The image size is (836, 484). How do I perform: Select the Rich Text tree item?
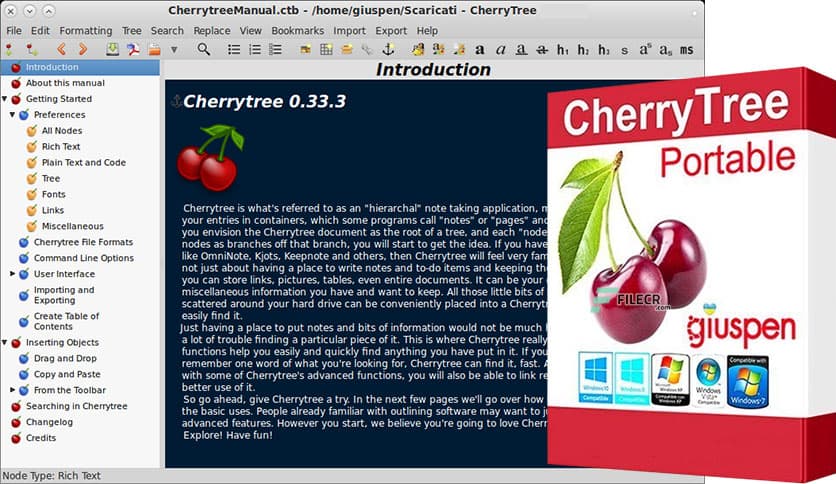[61, 147]
